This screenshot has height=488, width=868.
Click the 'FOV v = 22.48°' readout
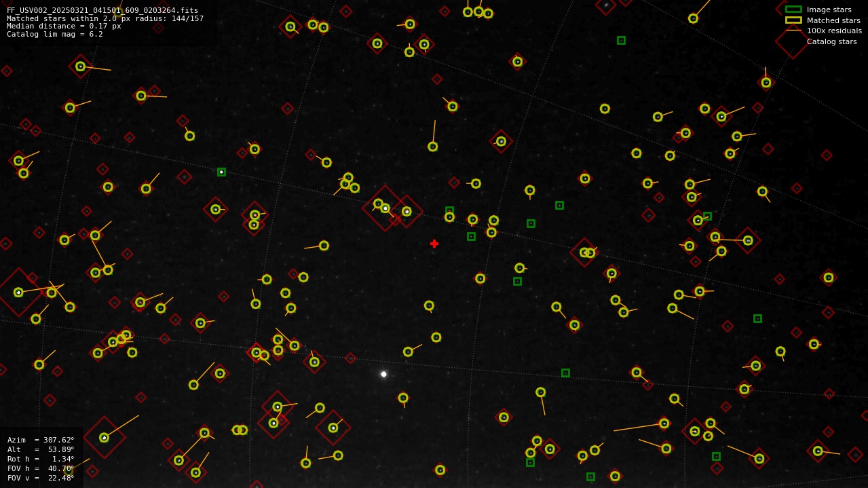(41, 478)
